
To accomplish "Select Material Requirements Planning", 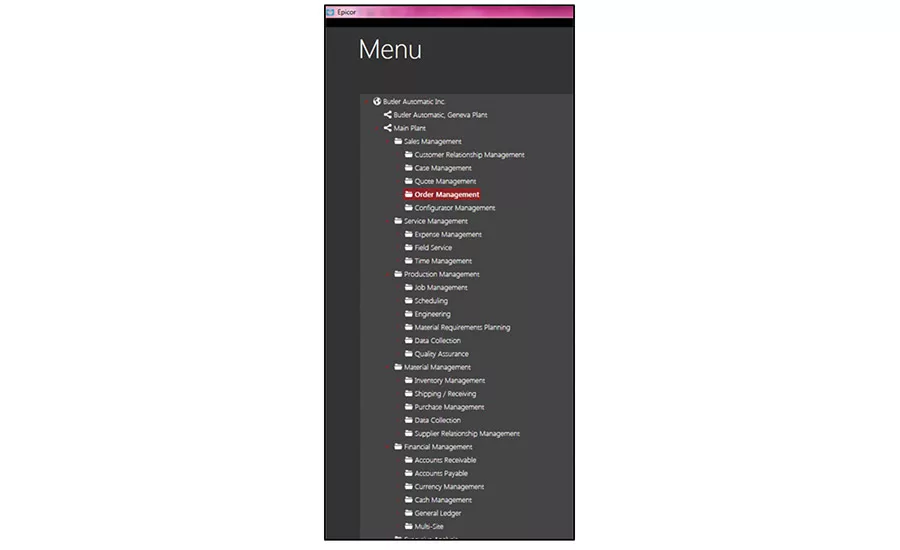I will (x=462, y=327).
